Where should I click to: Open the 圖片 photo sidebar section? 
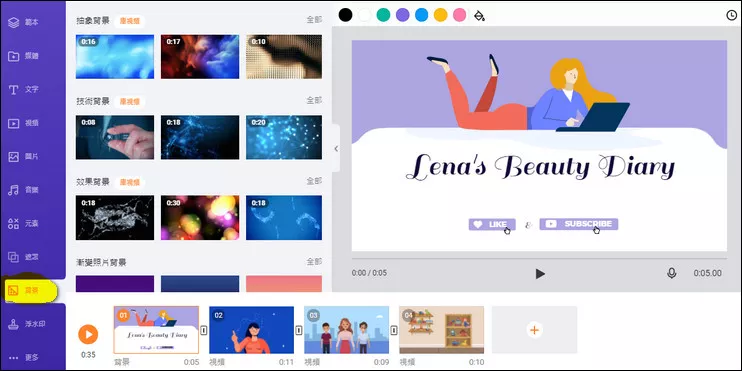tap(24, 157)
